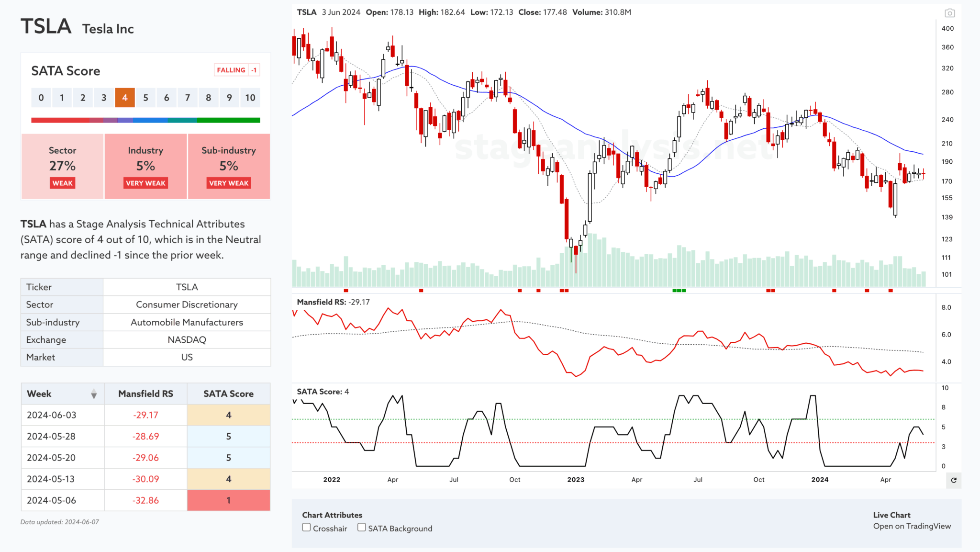This screenshot has height=552, width=980.
Task: Click the Mansfield RS column header
Action: tap(145, 394)
